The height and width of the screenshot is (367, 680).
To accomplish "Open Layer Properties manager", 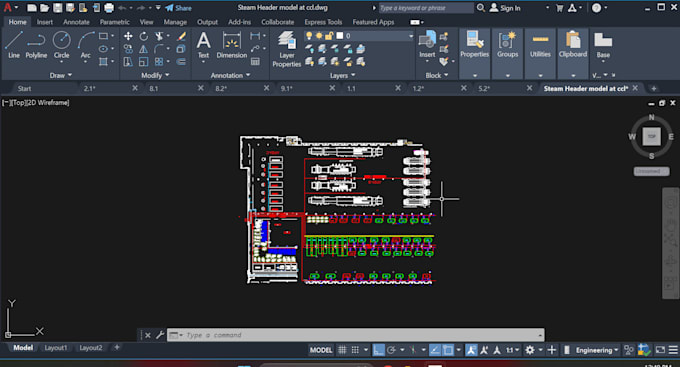I will (x=287, y=49).
